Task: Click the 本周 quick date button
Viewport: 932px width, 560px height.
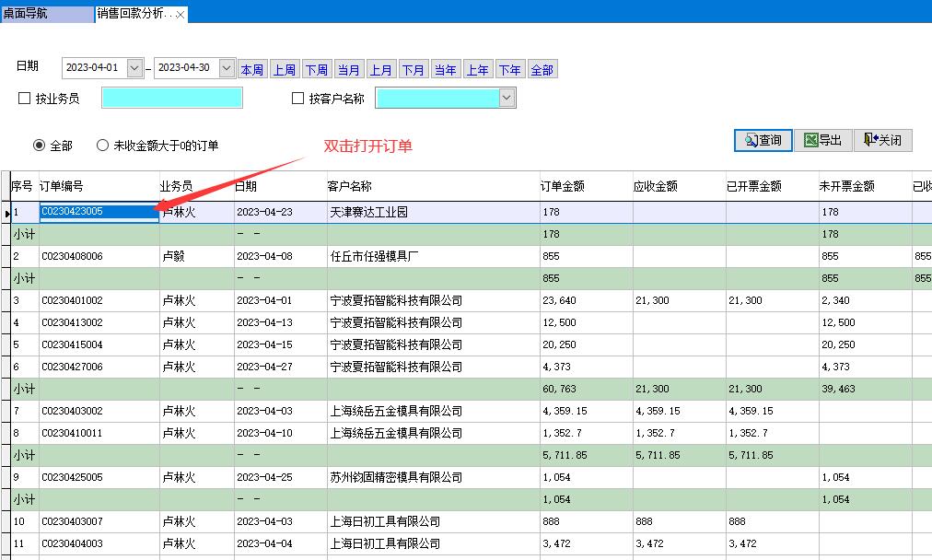Action: point(252,70)
